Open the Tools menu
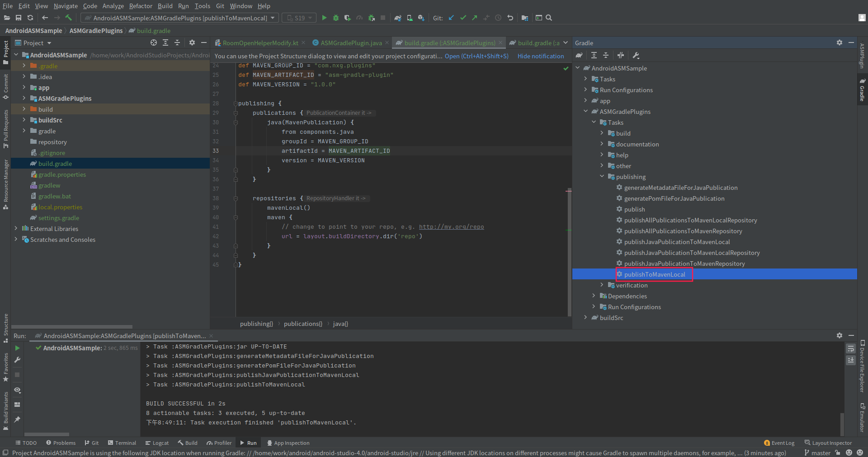The width and height of the screenshot is (868, 457). pyautogui.click(x=203, y=6)
